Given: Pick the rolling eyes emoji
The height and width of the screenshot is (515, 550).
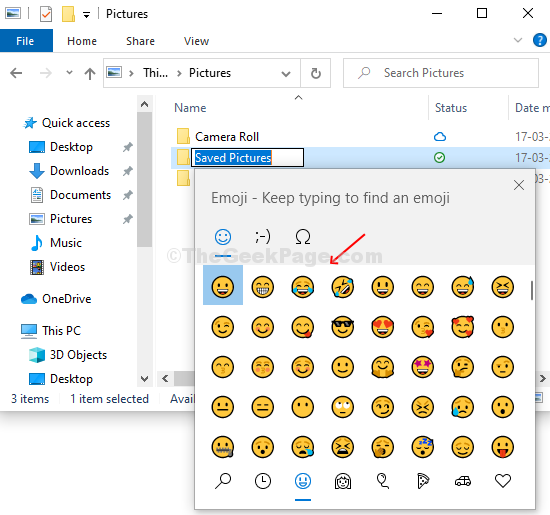Looking at the screenshot, I should click(343, 407).
